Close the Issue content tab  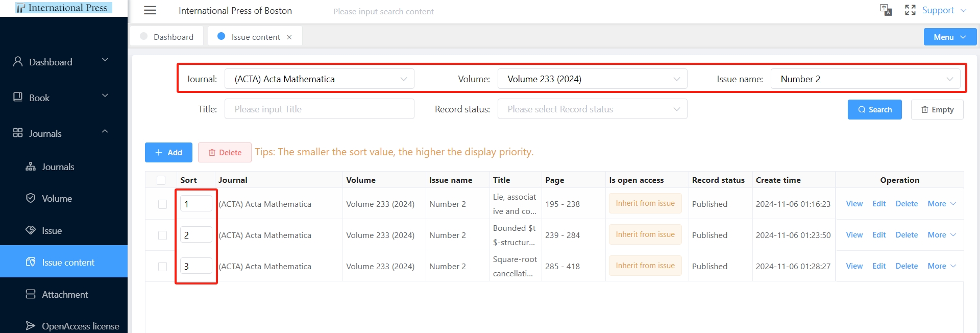[289, 37]
